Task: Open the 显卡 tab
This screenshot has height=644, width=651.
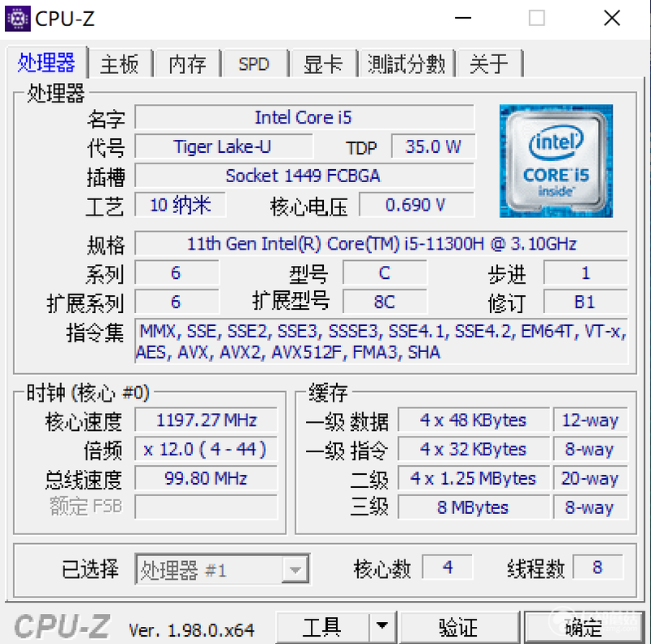Action: 323,64
